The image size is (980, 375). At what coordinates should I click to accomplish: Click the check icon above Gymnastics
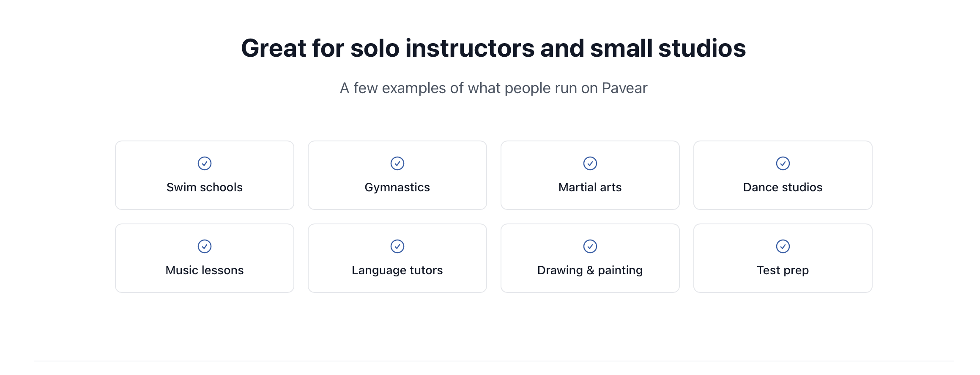397,163
